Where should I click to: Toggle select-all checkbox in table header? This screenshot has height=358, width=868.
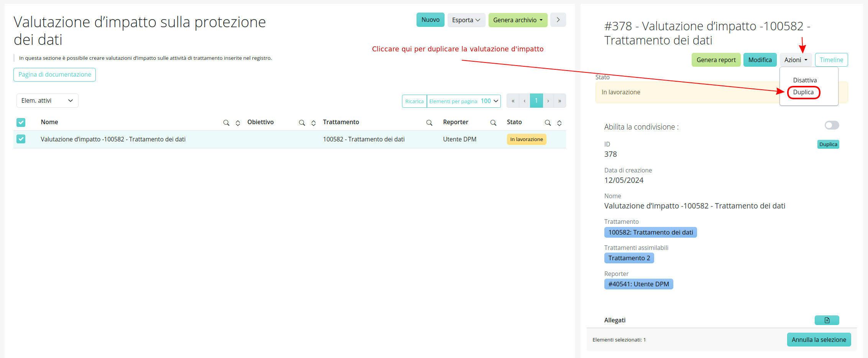pos(21,122)
